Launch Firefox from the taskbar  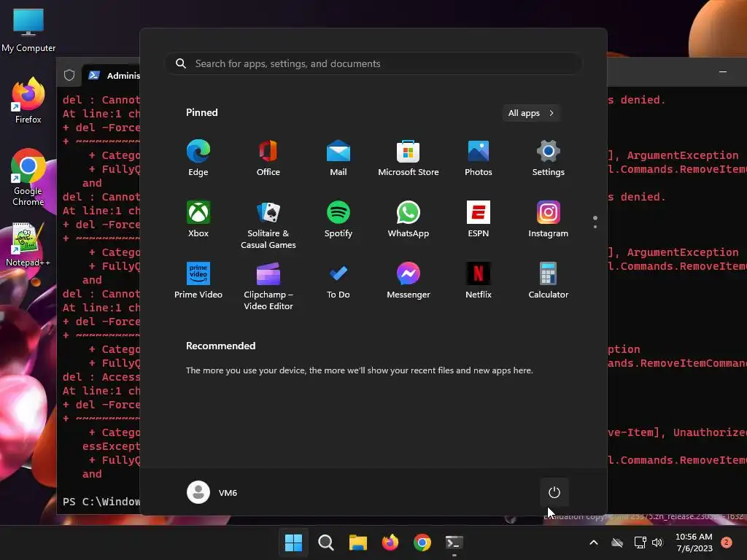pyautogui.click(x=390, y=542)
